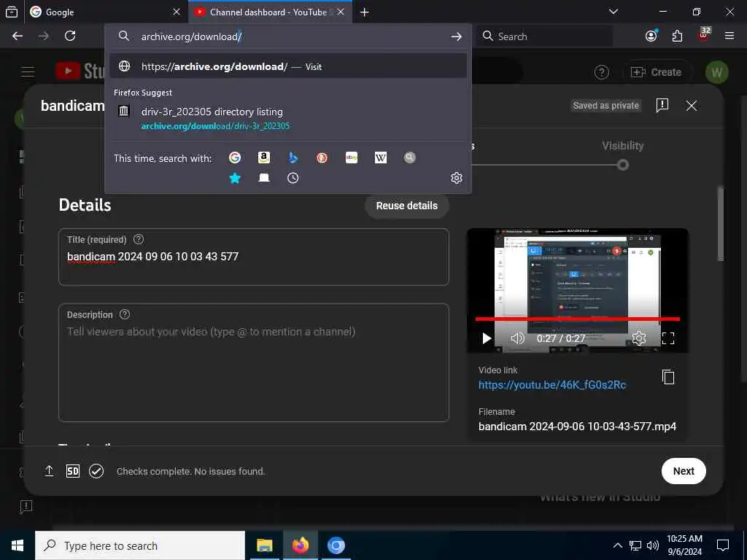Click the Firefox view icon in tab bar

click(x=12, y=12)
